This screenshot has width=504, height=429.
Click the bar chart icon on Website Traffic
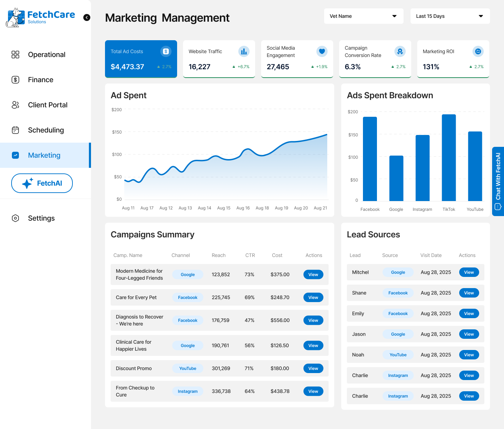coord(244,51)
